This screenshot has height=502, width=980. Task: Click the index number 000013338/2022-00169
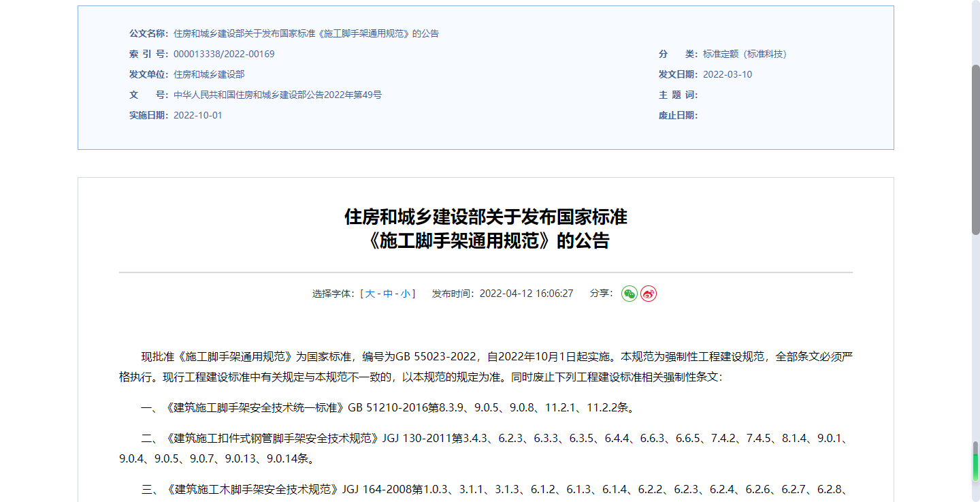[x=224, y=54]
